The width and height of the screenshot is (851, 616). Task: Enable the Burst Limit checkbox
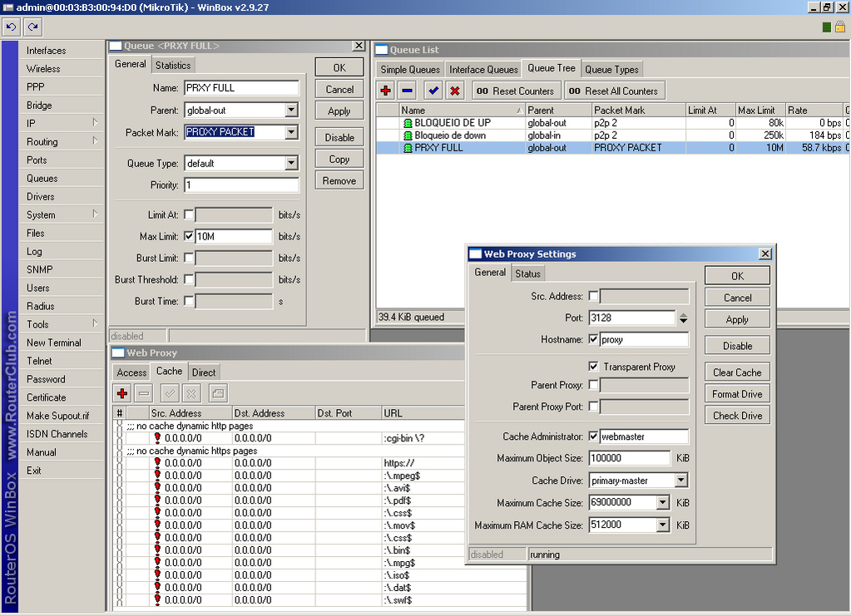(189, 258)
